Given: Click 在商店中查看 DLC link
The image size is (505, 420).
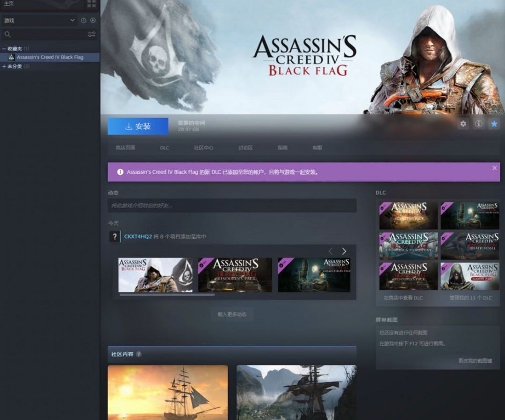Looking at the screenshot, I should pos(403,298).
